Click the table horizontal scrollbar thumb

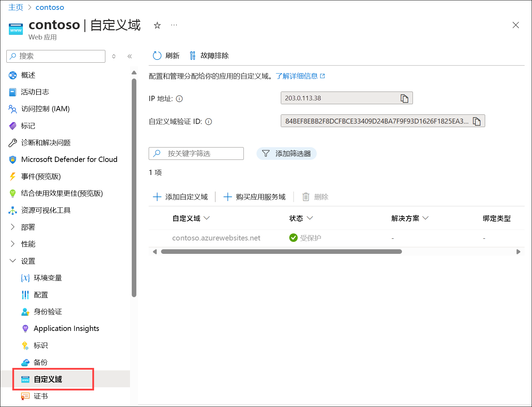(281, 252)
